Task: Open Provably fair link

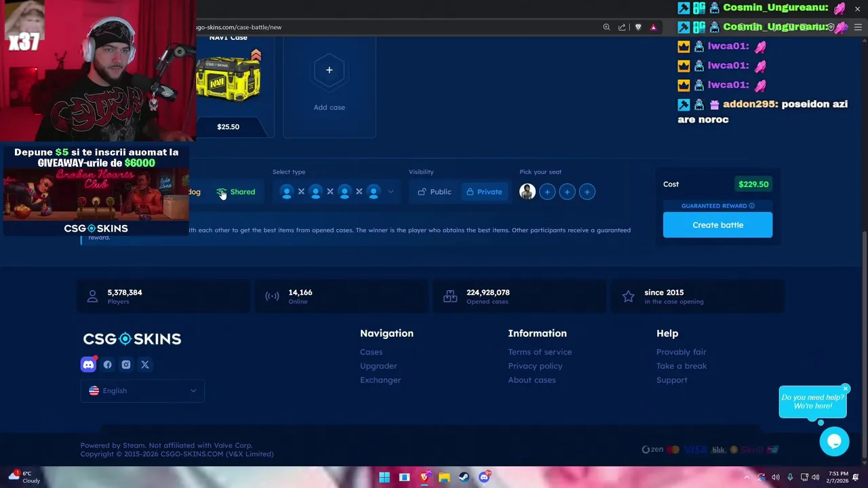Action: [x=682, y=352]
